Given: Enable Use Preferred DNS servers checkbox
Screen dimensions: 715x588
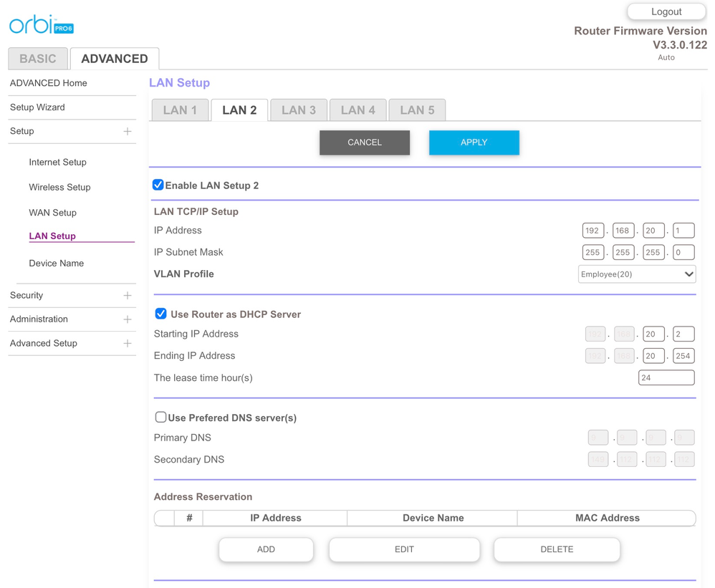Looking at the screenshot, I should point(161,418).
